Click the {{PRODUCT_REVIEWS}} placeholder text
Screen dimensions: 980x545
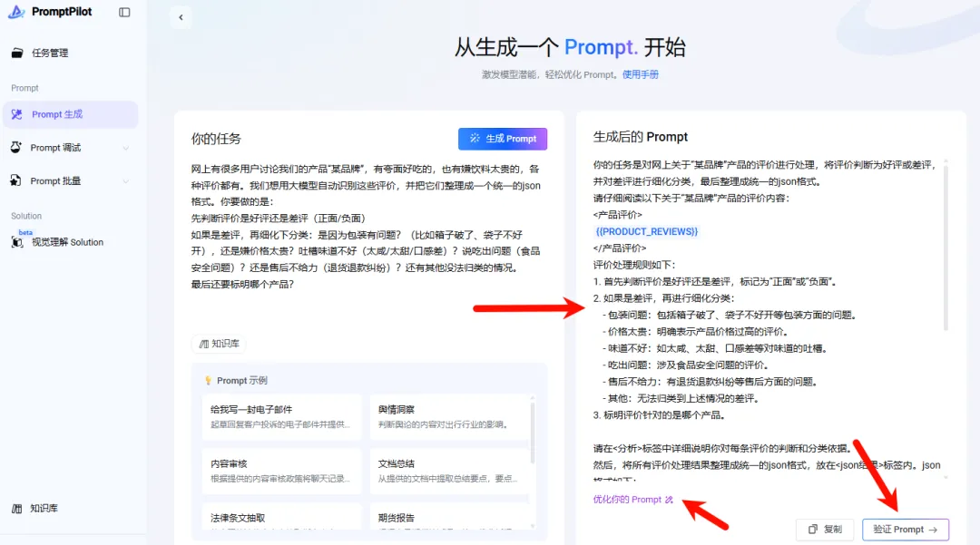coord(645,231)
